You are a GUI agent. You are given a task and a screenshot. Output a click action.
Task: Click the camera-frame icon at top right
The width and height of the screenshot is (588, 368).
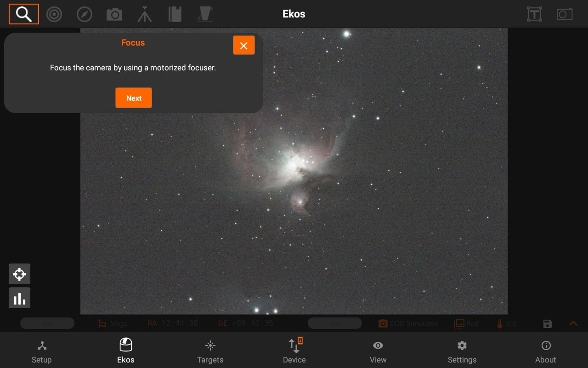(565, 14)
